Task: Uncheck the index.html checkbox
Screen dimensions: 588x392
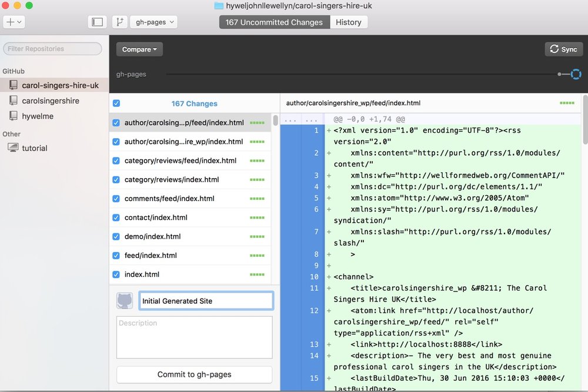Action: pyautogui.click(x=116, y=274)
